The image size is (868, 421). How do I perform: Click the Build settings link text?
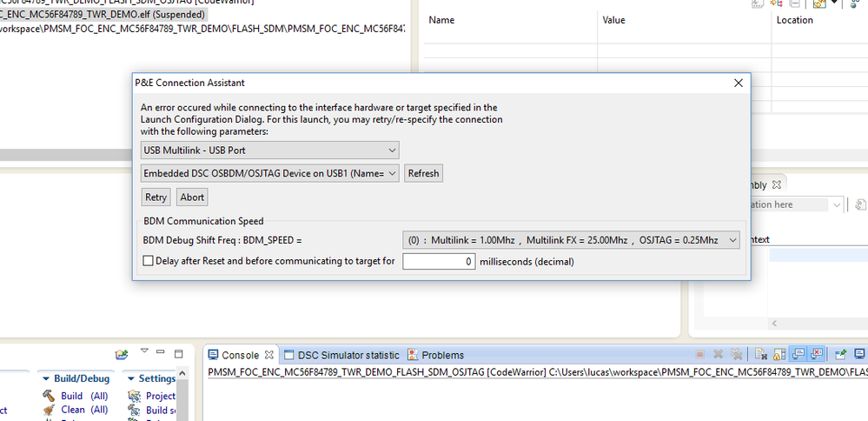pos(161,411)
